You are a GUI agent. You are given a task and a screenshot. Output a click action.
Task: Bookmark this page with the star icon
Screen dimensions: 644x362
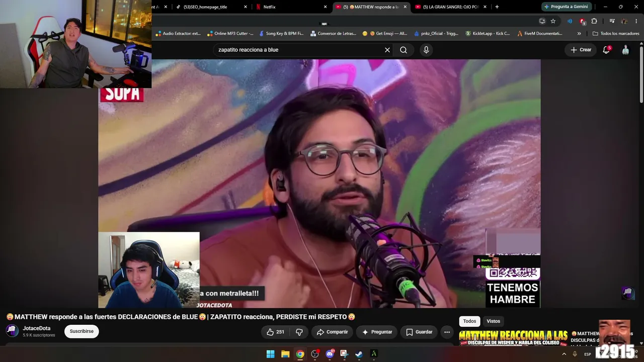click(x=553, y=21)
